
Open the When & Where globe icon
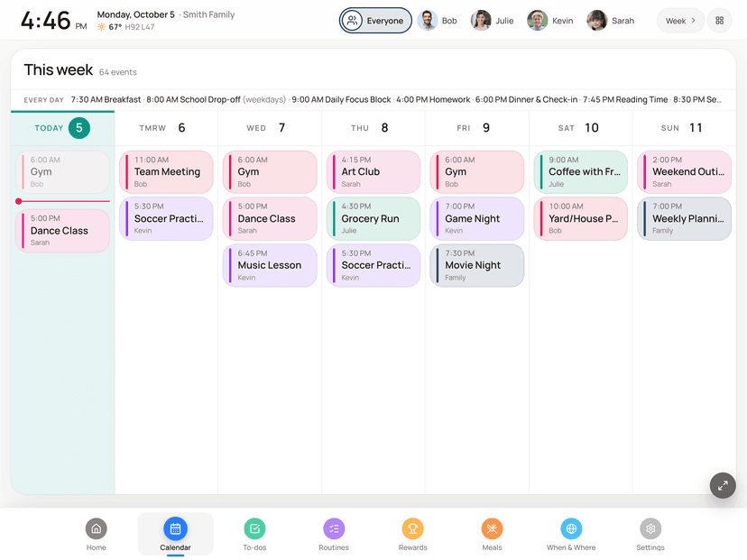[571, 528]
